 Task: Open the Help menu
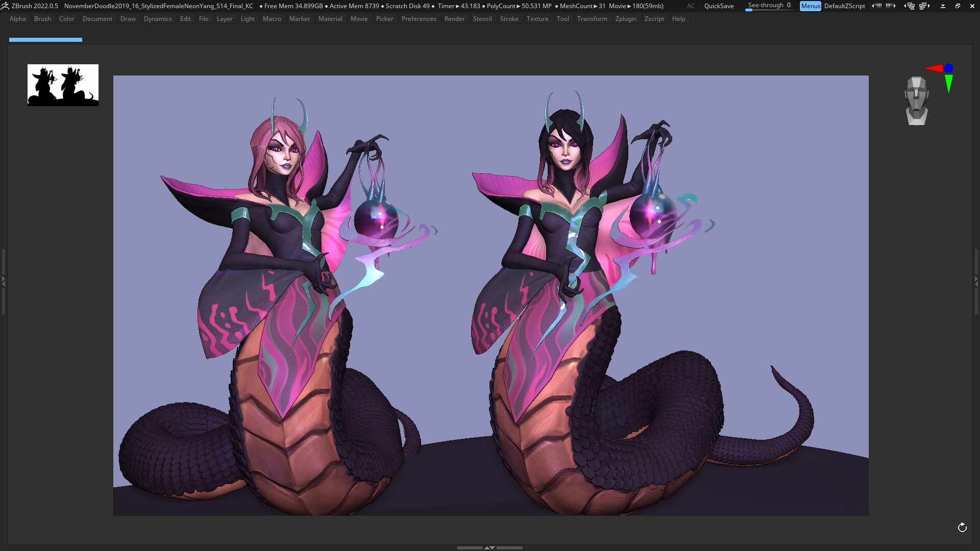pyautogui.click(x=678, y=19)
